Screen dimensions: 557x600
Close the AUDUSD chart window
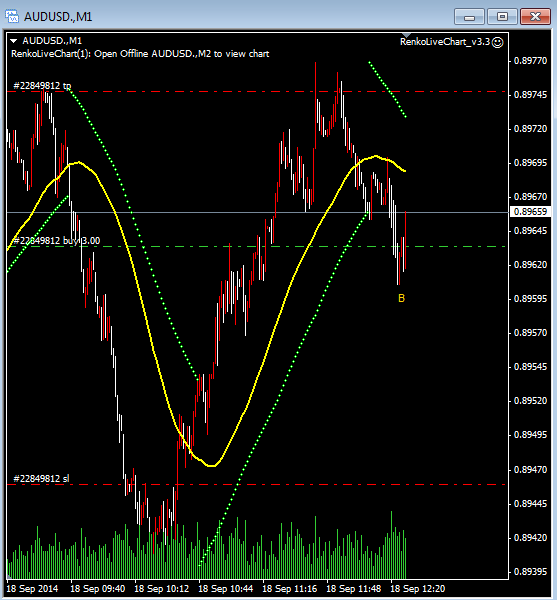pyautogui.click(x=535, y=17)
